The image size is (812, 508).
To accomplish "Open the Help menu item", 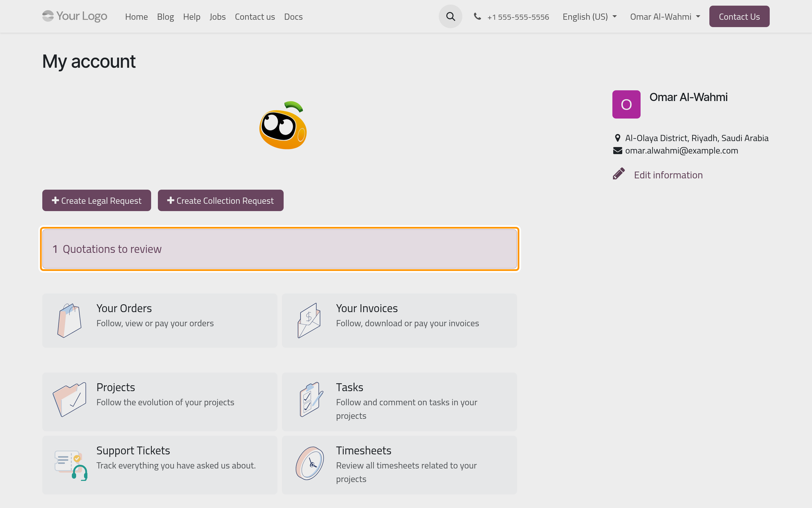I will (192, 17).
